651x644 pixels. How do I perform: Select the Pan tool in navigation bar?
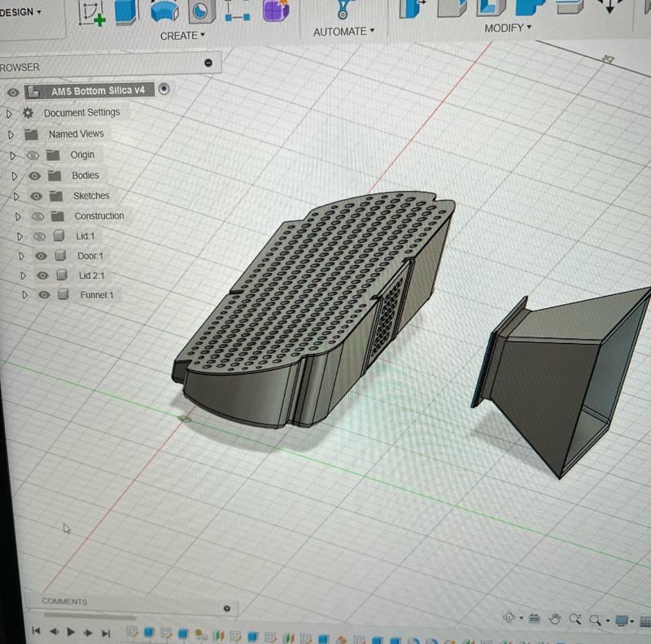point(556,619)
